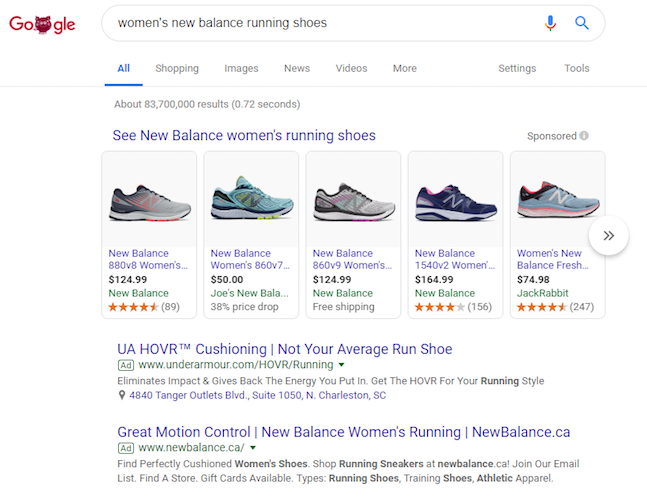This screenshot has width=647, height=500.
Task: Click the www.underarmour.com/HOVR/Running URL
Action: [x=236, y=365]
